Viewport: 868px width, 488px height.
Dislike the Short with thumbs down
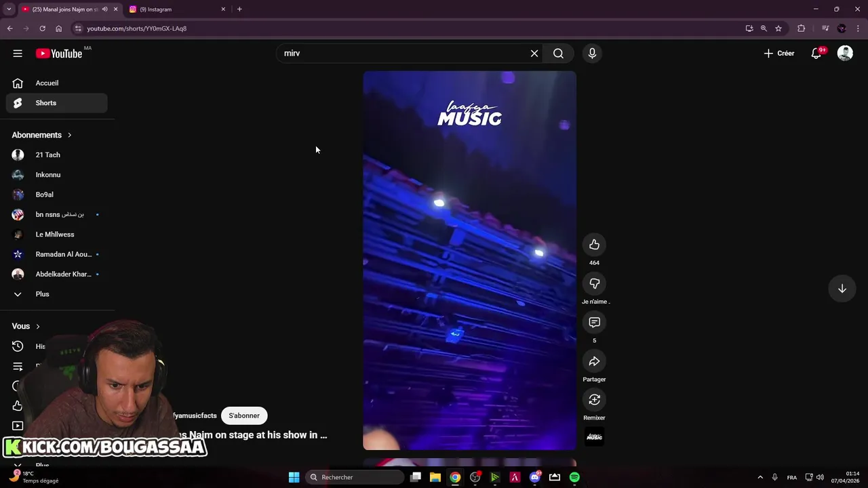tap(594, 283)
